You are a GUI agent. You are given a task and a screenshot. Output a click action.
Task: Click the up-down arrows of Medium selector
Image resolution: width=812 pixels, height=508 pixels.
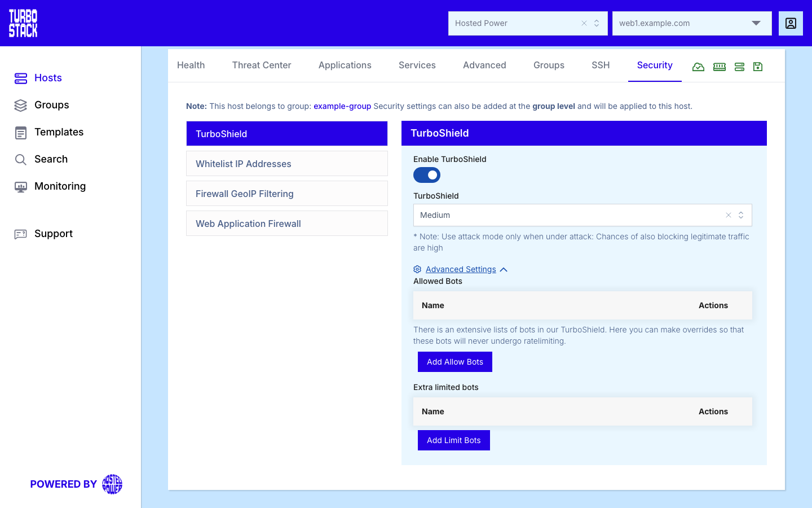pyautogui.click(x=741, y=215)
